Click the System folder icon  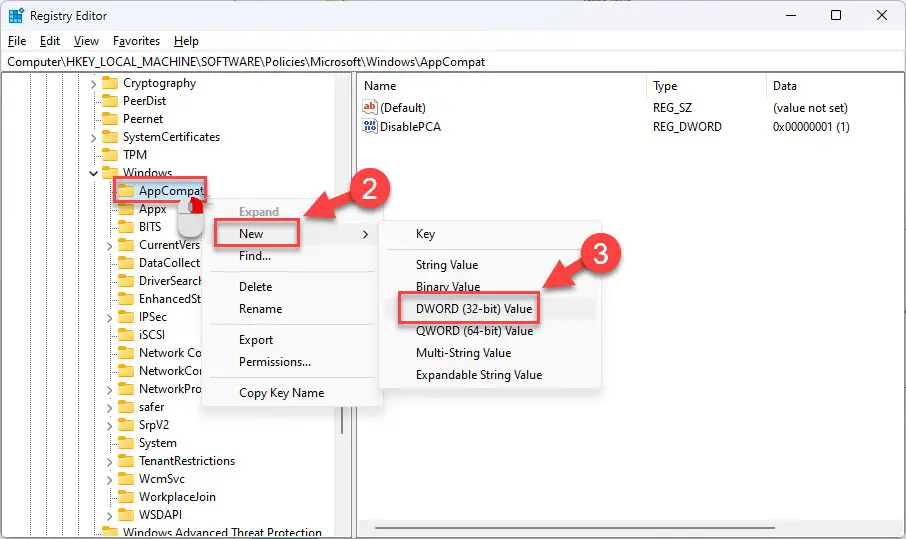(125, 443)
